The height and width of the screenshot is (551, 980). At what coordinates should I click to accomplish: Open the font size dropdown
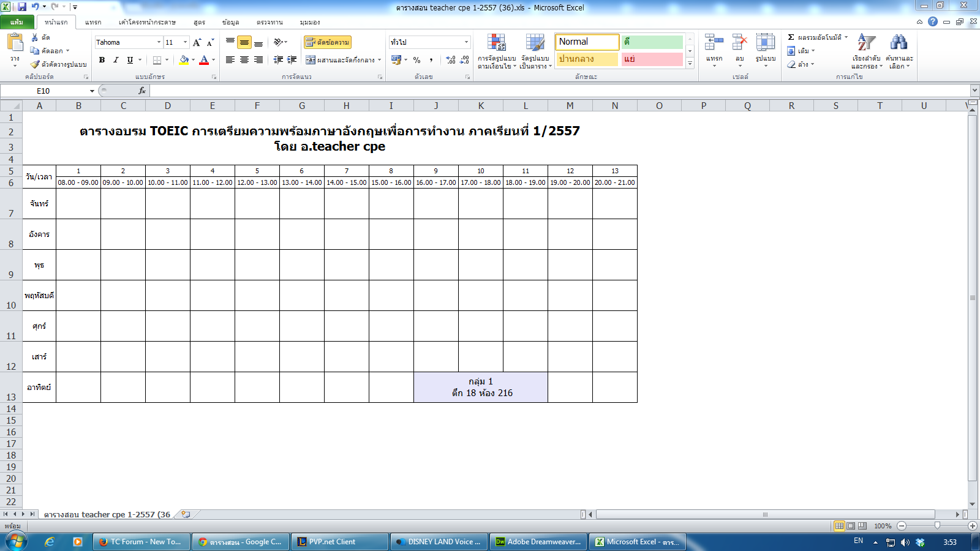185,42
